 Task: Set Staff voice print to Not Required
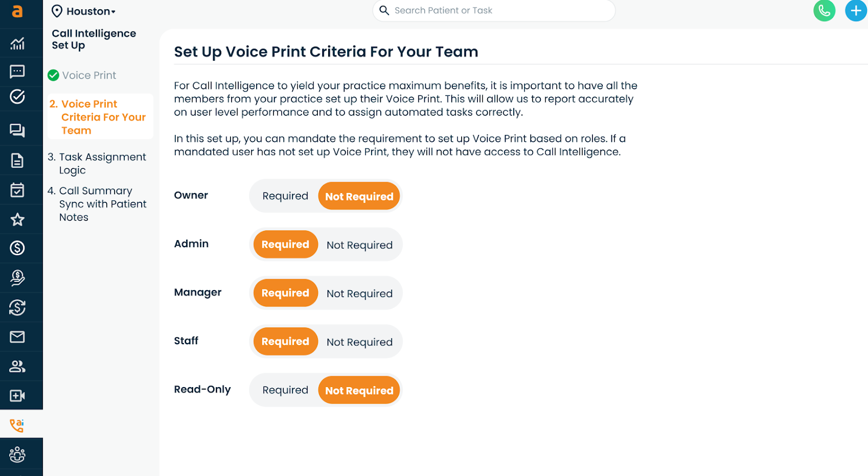[359, 342]
